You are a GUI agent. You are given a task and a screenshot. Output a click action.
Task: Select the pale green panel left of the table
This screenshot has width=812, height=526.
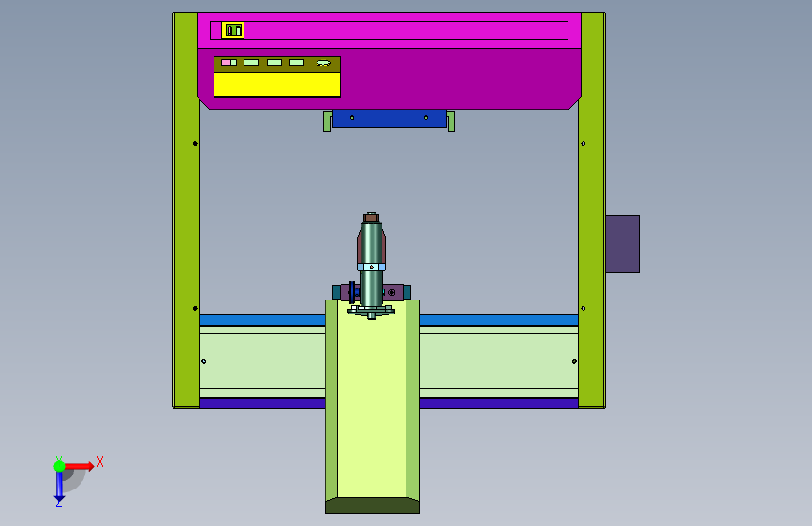tap(262, 361)
